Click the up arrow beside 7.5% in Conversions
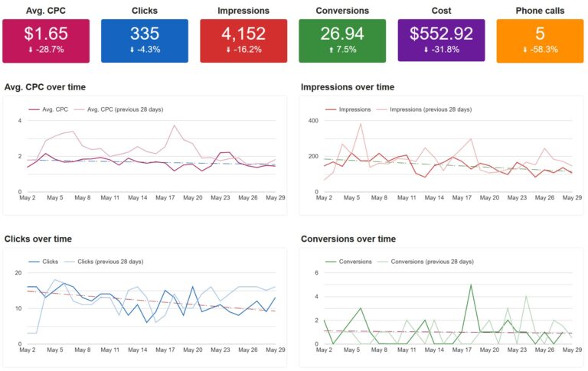The width and height of the screenshot is (588, 371). 329,48
